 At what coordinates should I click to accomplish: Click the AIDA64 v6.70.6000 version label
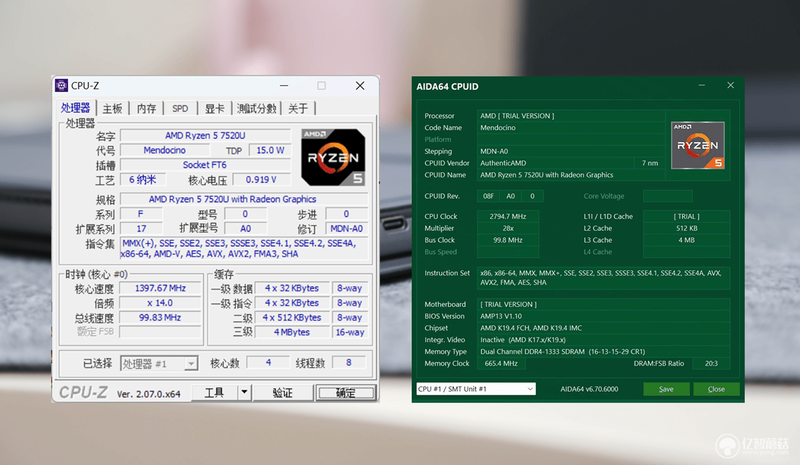589,389
